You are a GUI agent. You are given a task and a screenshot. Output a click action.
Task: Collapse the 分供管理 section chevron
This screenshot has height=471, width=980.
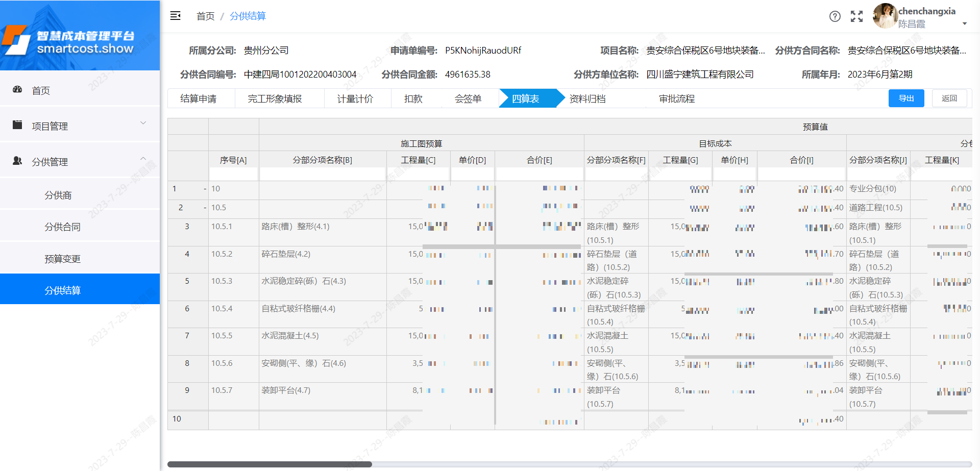[x=143, y=158]
